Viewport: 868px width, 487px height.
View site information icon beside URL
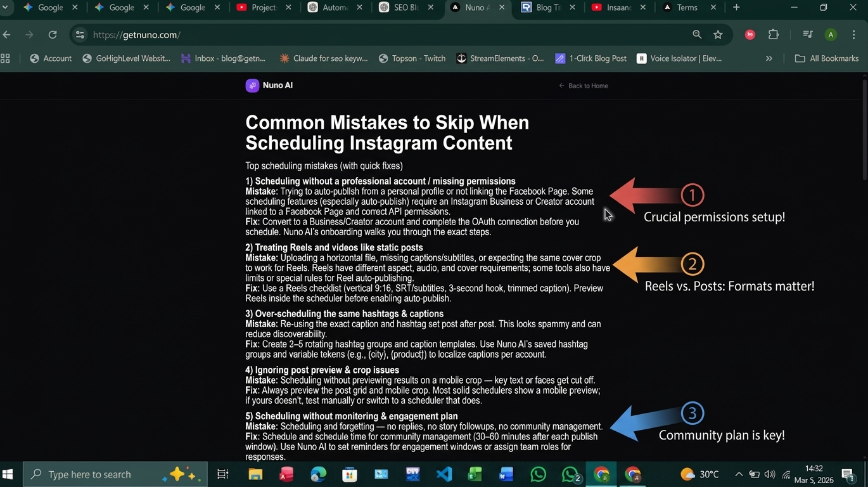[79, 35]
